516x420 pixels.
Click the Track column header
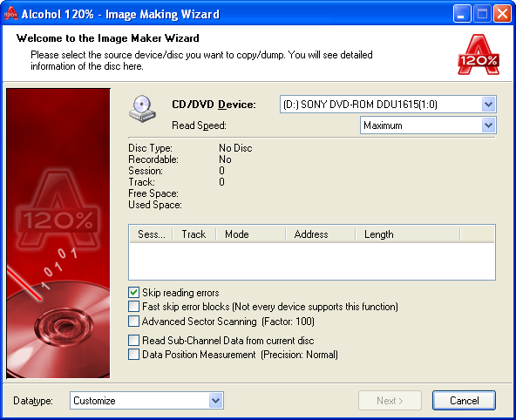click(x=194, y=234)
